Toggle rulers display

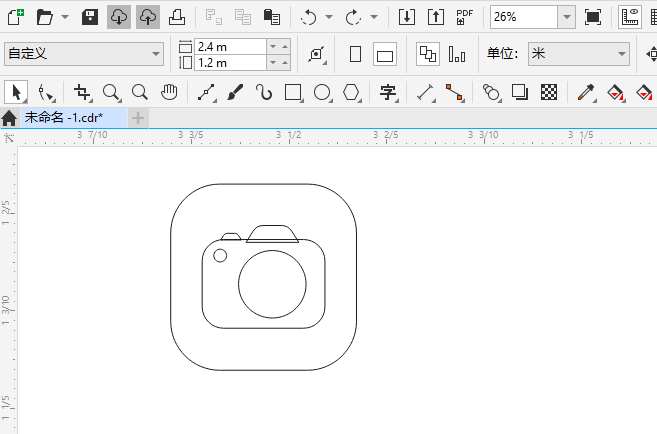click(x=630, y=17)
